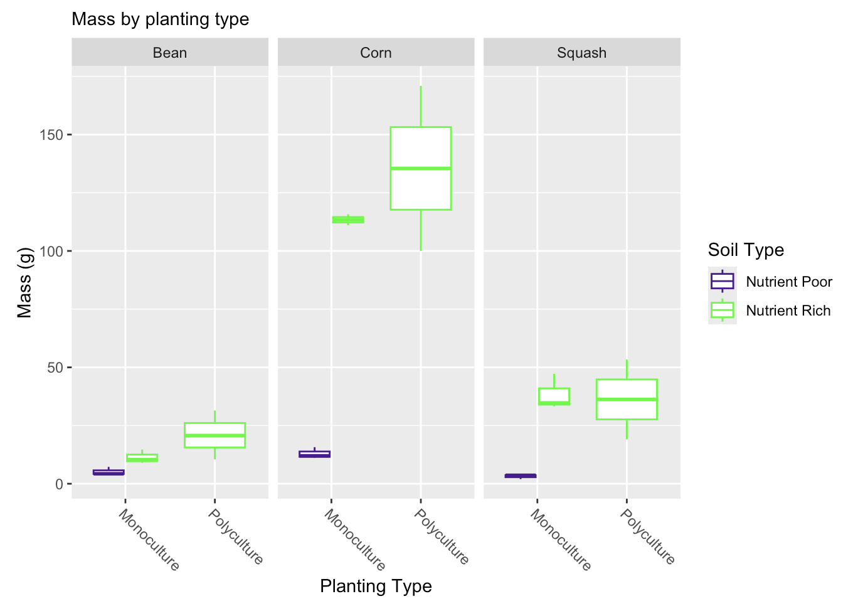
Task: Click the Squash Monoculture purple box
Action: pyautogui.click(x=521, y=475)
